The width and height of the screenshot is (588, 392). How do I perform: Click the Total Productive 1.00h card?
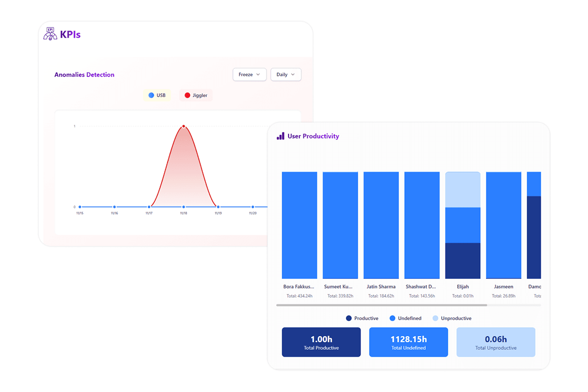321,342
